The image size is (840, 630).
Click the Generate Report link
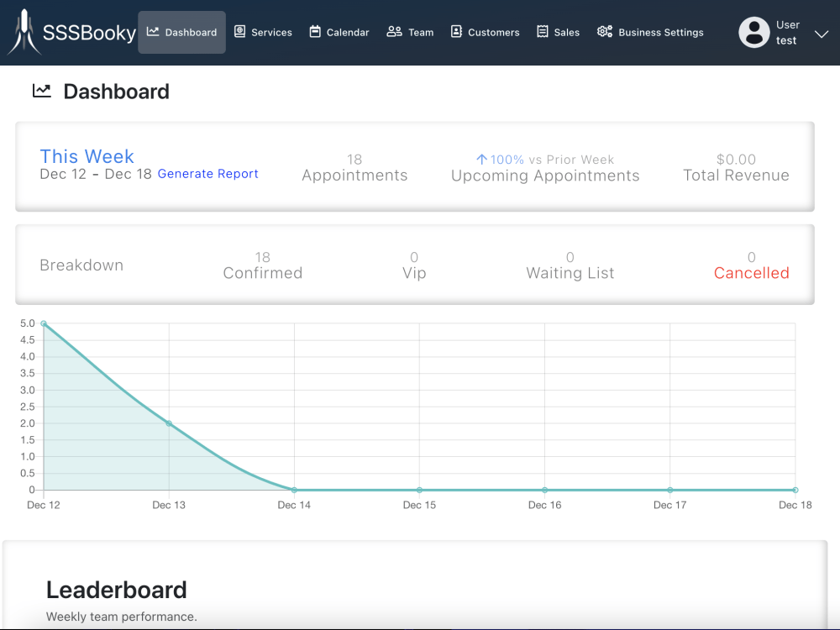tap(207, 174)
